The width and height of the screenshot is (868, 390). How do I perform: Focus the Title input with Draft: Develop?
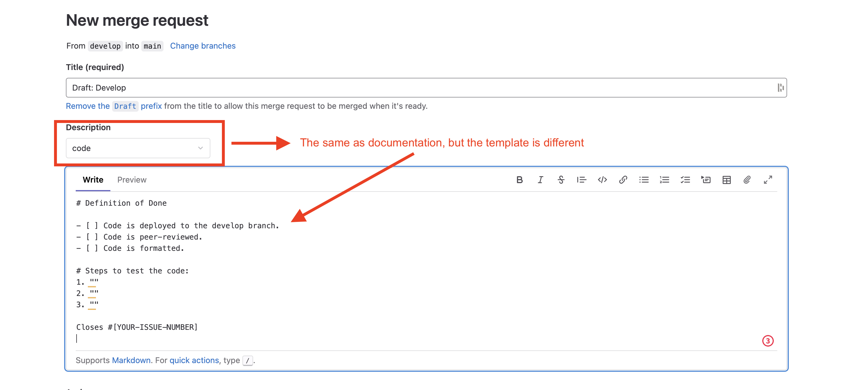click(426, 88)
